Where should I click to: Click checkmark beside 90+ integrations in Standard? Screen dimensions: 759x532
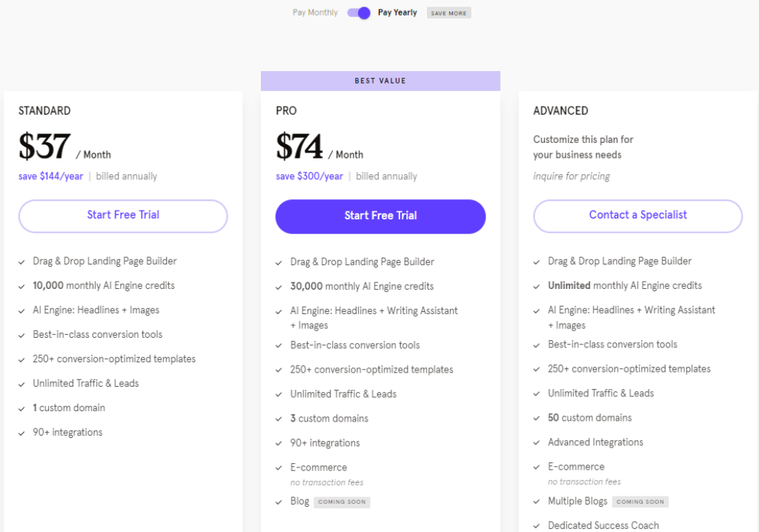coord(21,432)
